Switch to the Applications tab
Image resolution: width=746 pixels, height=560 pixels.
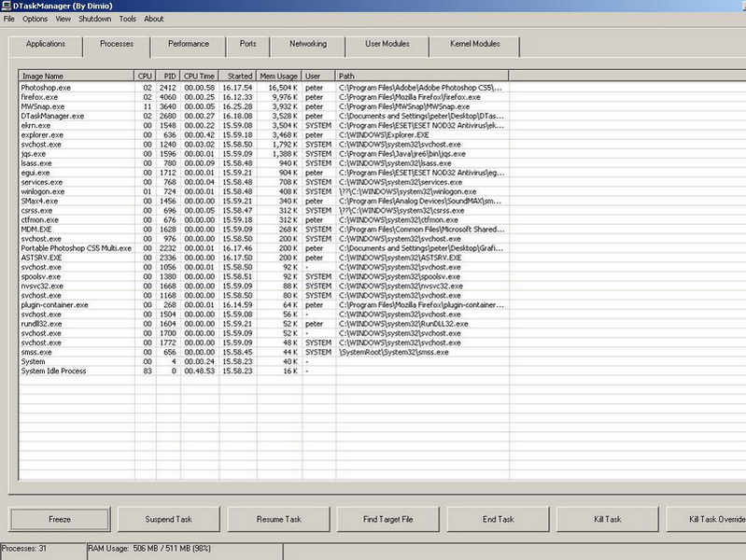point(46,47)
